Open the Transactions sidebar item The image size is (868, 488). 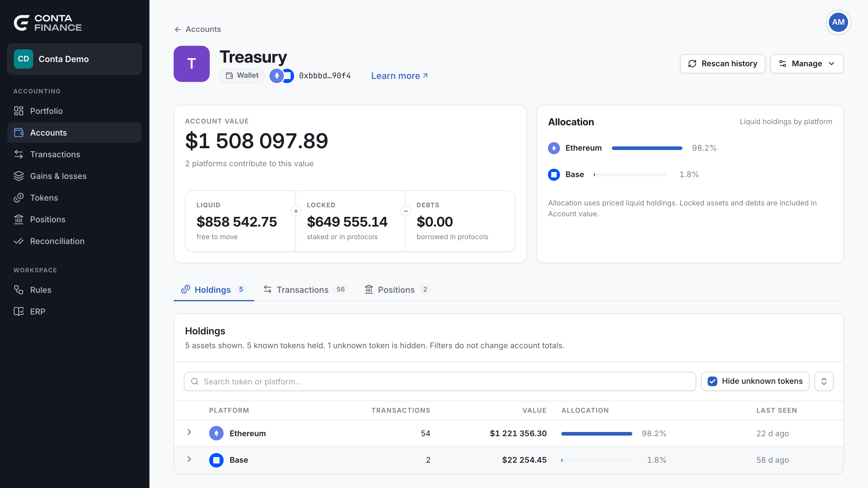point(74,154)
